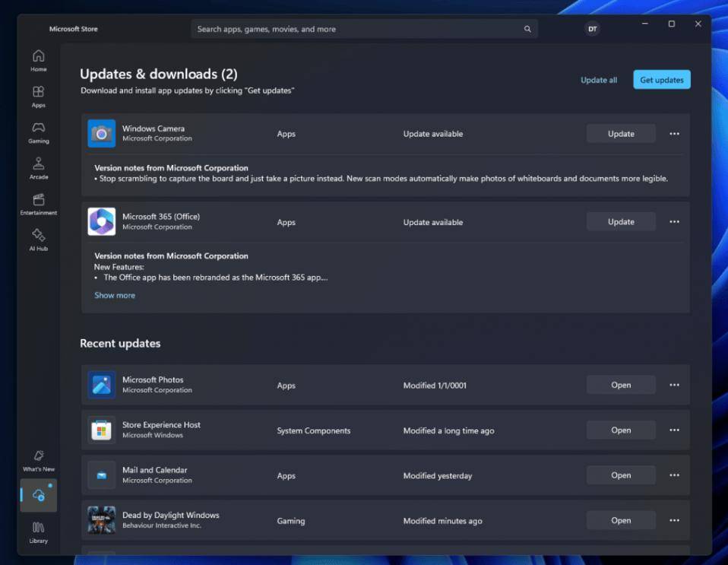Image resolution: width=728 pixels, height=565 pixels.
Task: Click the search apps input field
Action: coord(365,29)
